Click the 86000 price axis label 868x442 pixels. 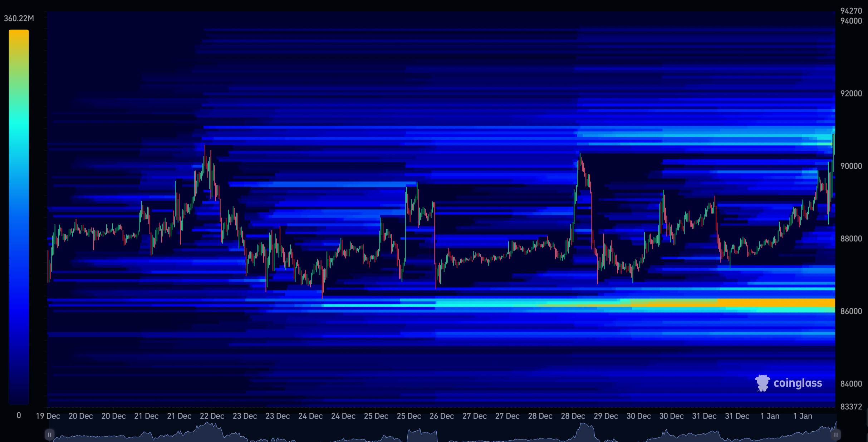[x=851, y=311]
